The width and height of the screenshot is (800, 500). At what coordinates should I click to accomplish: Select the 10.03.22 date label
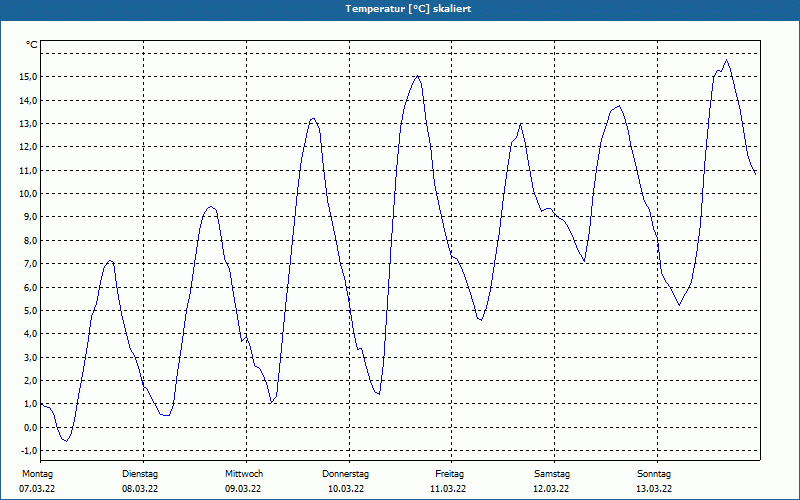pyautogui.click(x=345, y=489)
